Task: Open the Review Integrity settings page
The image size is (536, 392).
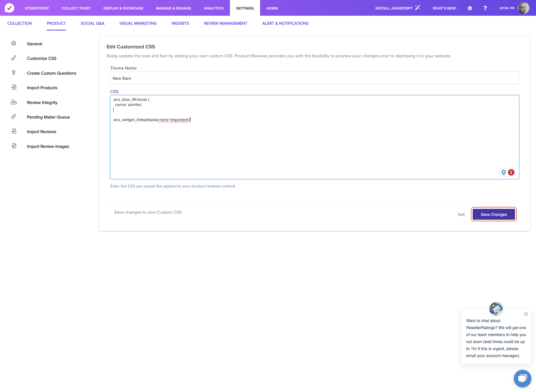Action: coord(42,103)
